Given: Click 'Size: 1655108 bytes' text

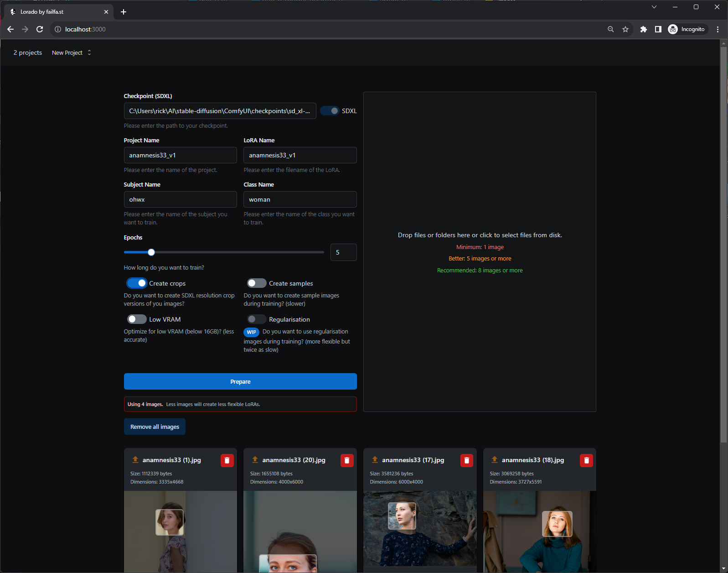Looking at the screenshot, I should (271, 474).
